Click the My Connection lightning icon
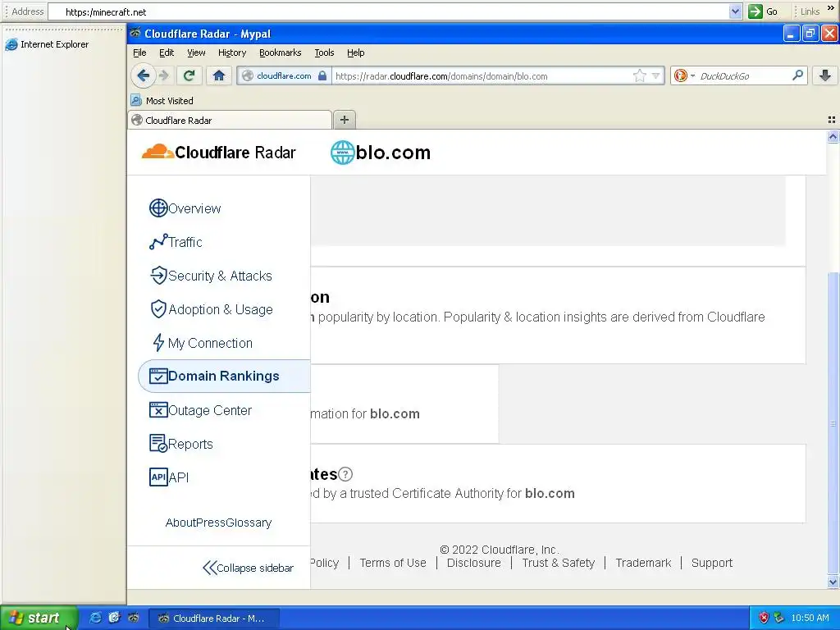 [158, 343]
